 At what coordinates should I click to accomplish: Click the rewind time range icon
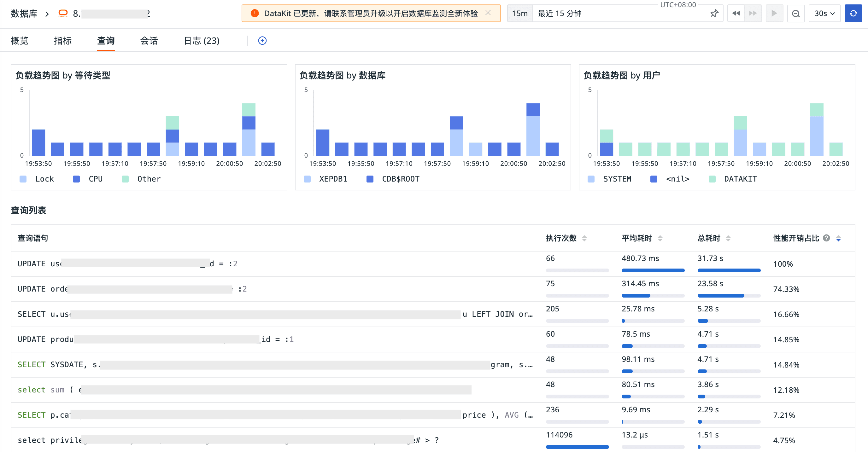click(x=736, y=14)
